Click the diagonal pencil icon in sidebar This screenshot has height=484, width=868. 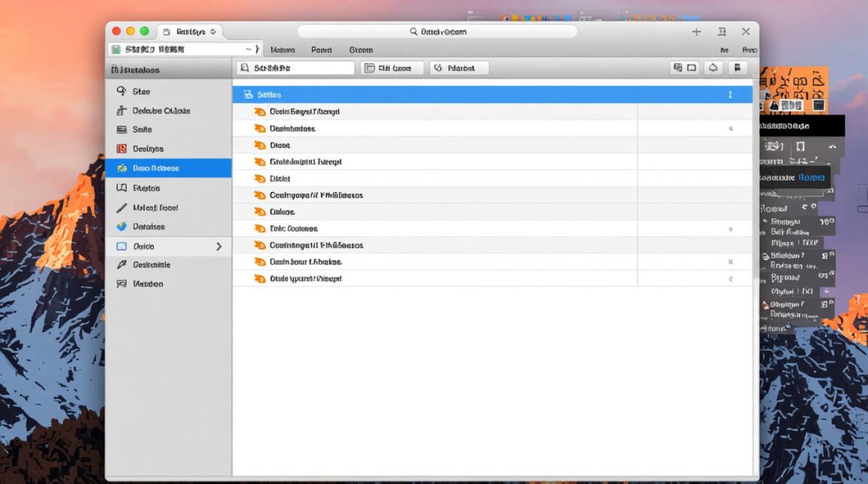pyautogui.click(x=121, y=208)
